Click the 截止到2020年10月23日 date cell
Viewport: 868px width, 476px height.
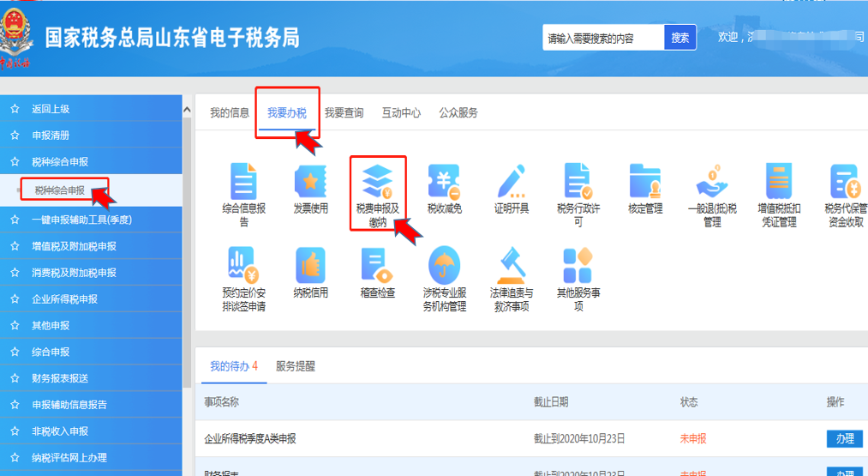(579, 439)
